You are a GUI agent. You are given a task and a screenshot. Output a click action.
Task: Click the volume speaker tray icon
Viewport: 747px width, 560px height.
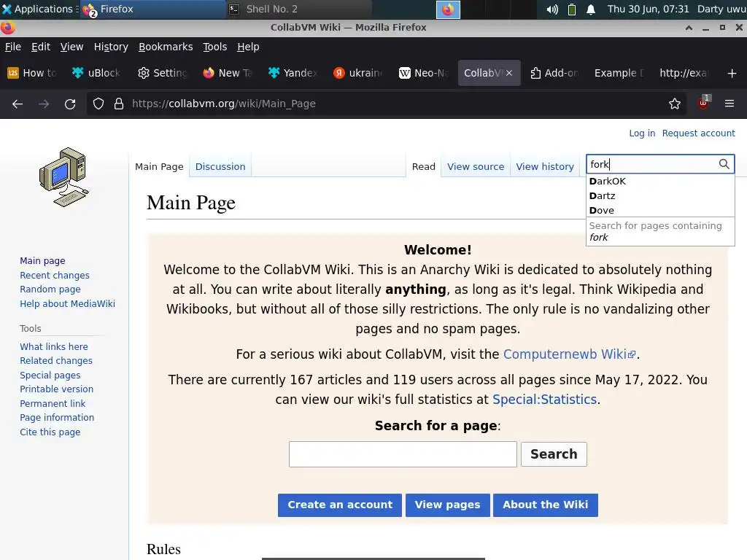coord(552,9)
